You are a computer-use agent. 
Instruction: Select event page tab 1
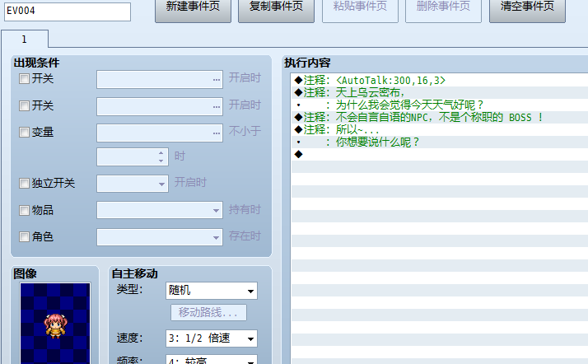(x=25, y=39)
